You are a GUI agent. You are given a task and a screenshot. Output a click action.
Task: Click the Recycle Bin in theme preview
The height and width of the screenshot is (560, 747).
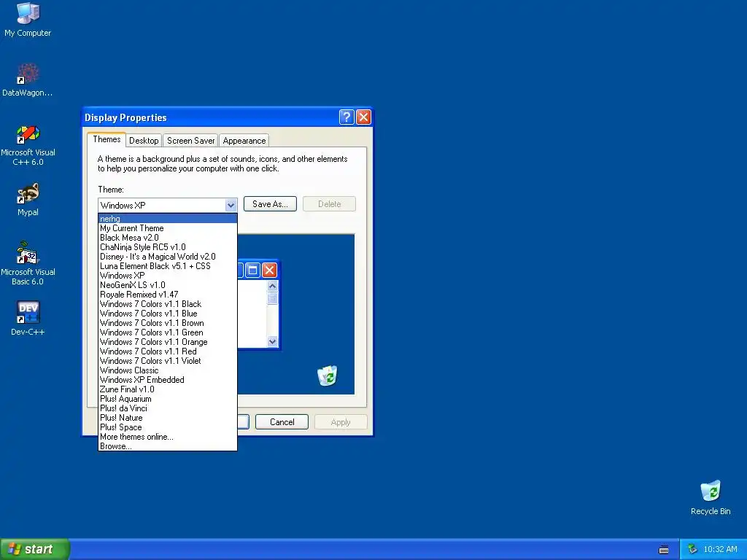coord(328,376)
